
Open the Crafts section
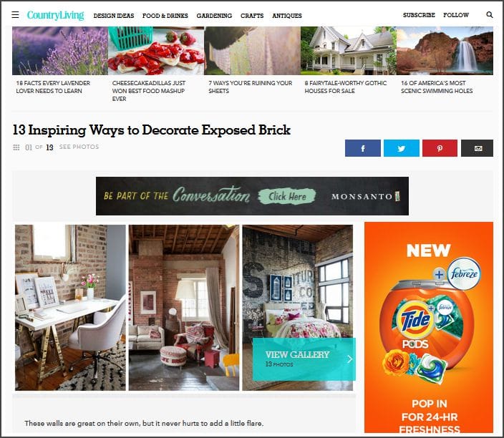click(252, 16)
